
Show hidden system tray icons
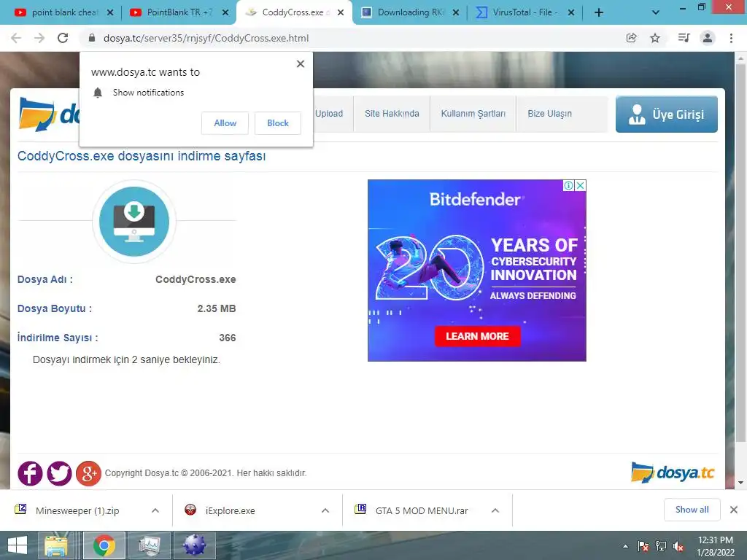coord(625,546)
